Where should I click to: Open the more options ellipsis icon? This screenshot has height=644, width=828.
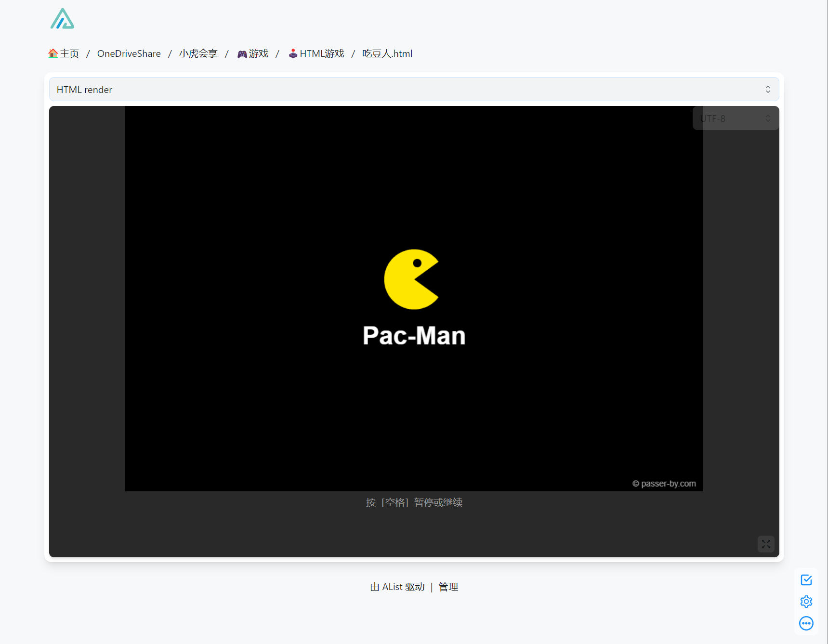(x=806, y=623)
